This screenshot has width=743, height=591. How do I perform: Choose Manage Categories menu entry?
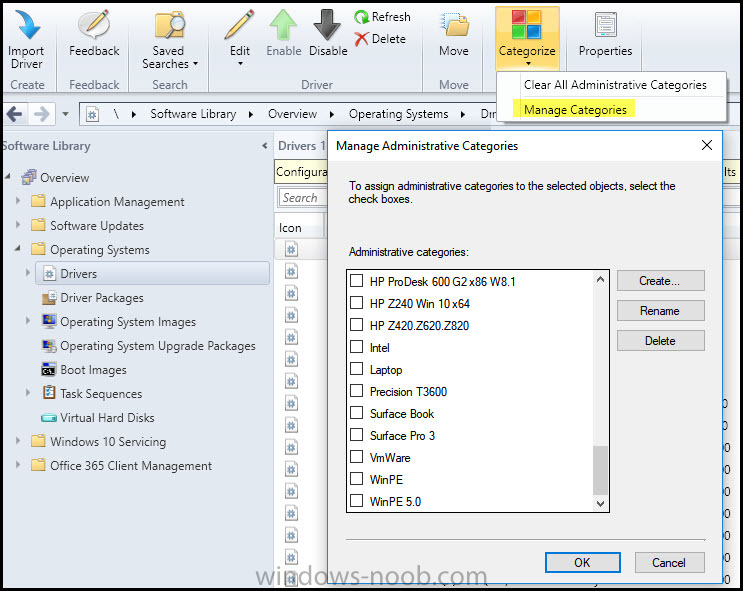pos(574,110)
